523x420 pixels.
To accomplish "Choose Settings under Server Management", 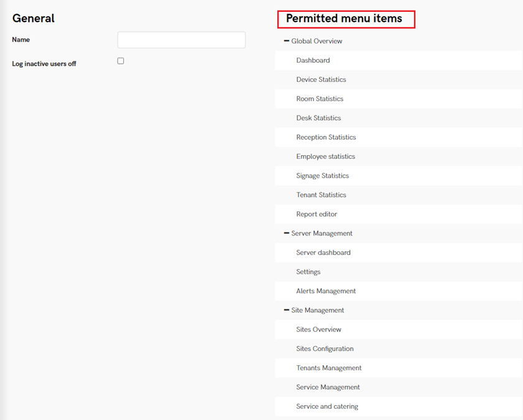I will [308, 272].
